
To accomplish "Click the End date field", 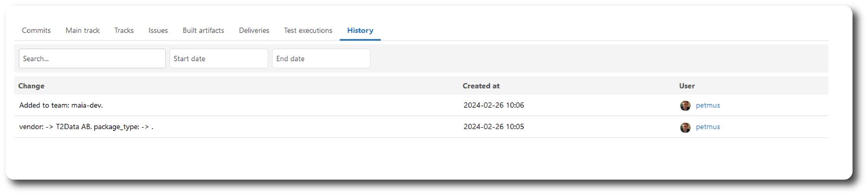I will pos(321,59).
